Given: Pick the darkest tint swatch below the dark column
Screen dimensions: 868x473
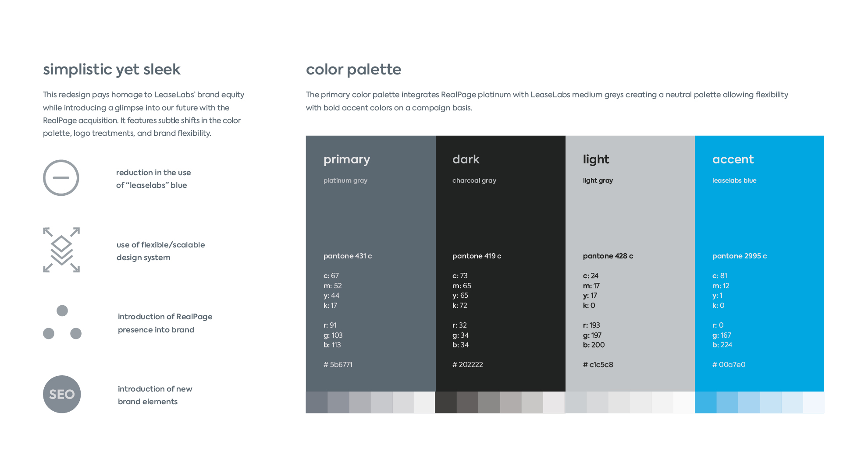Looking at the screenshot, I should coord(446,402).
